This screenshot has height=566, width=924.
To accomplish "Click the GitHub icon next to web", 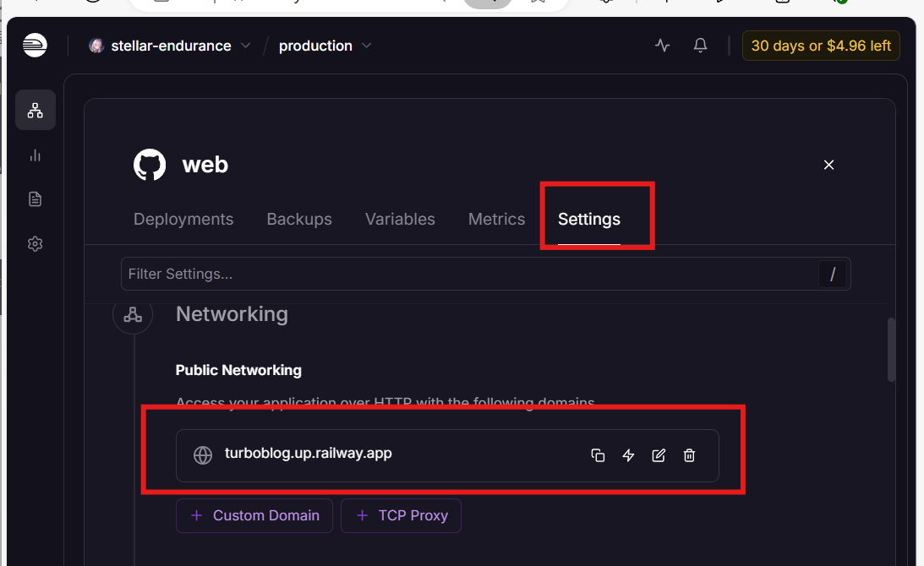I will pyautogui.click(x=150, y=165).
